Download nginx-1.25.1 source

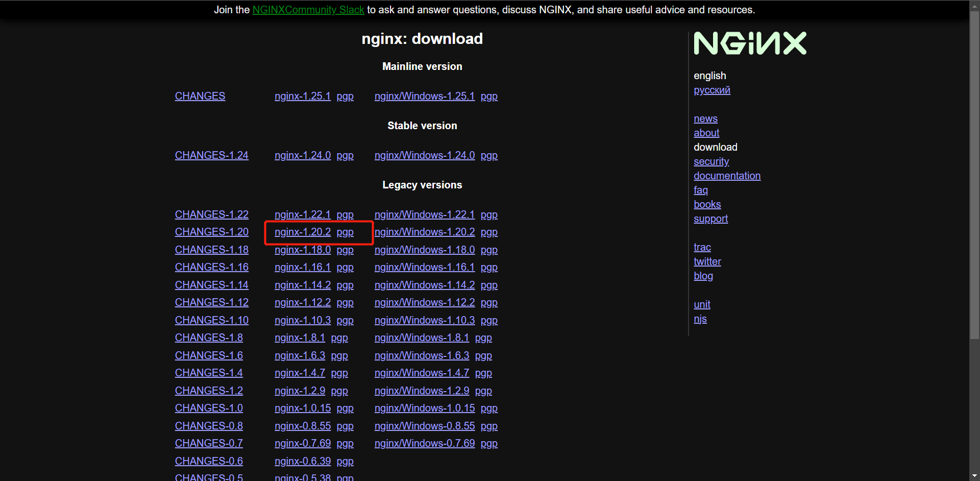(303, 96)
